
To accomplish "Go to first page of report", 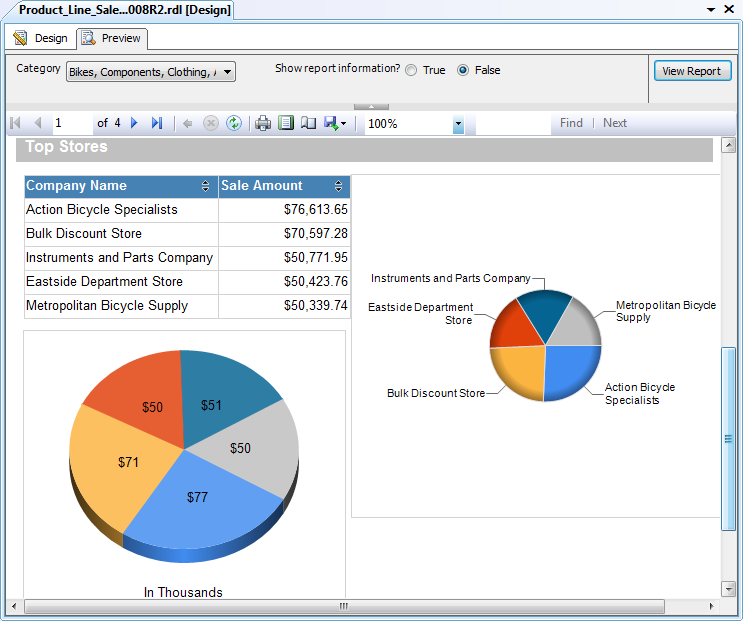I will tap(15, 123).
